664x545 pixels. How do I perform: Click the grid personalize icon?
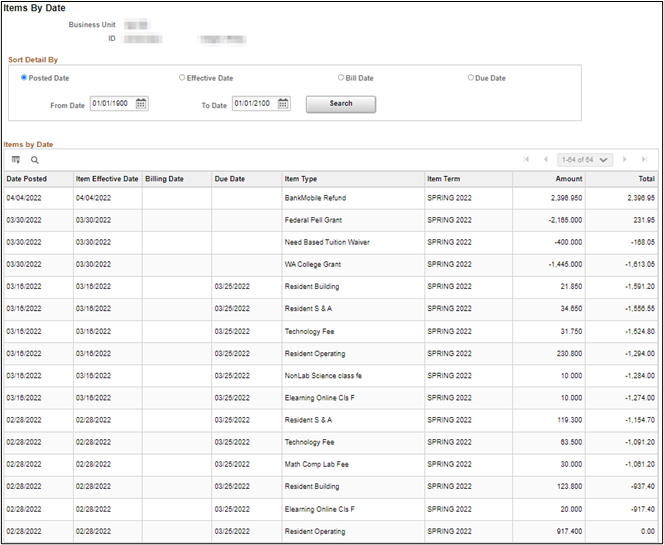(x=16, y=160)
